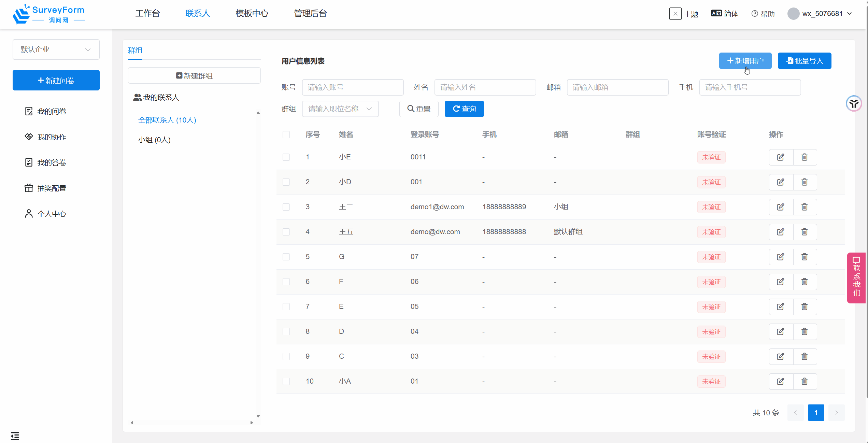
Task: Click the 批量导入 button
Action: (804, 61)
